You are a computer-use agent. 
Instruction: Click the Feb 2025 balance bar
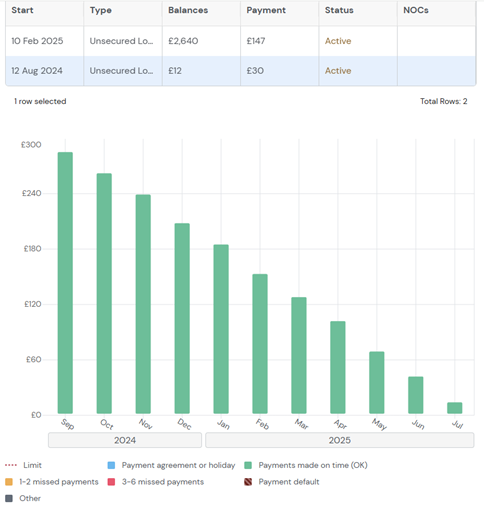(260, 344)
